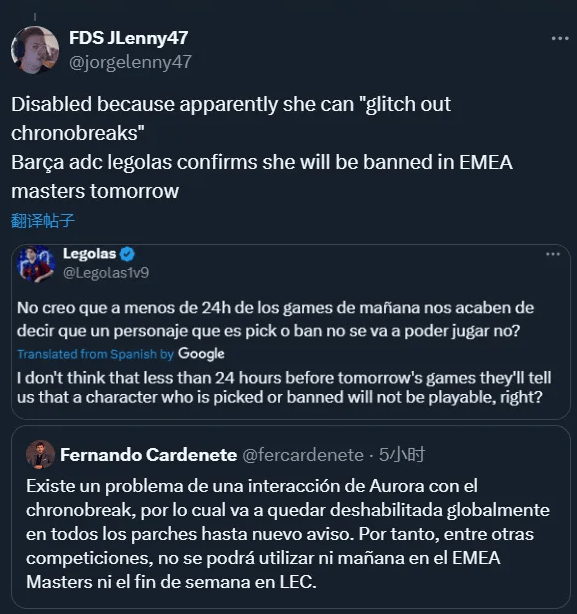Click the FDS JLenny47 profile avatar
This screenshot has height=614, width=577.
(35, 50)
